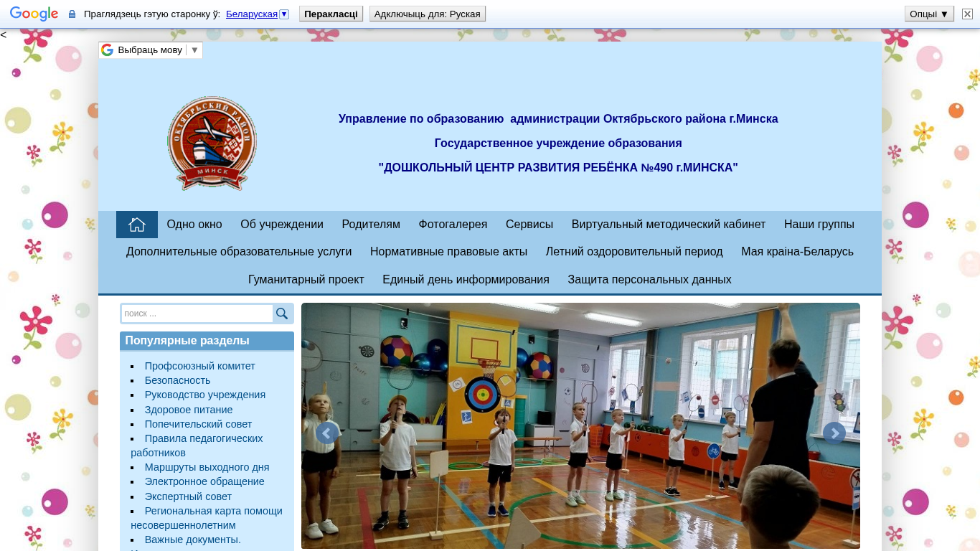Click the lock icon in translate bar
The image size is (980, 551).
click(72, 14)
